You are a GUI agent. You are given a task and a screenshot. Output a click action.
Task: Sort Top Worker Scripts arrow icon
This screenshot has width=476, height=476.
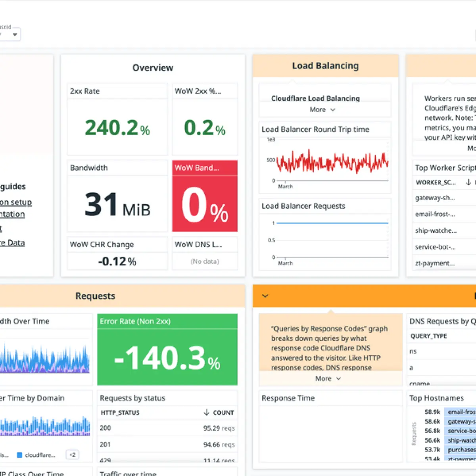click(468, 182)
